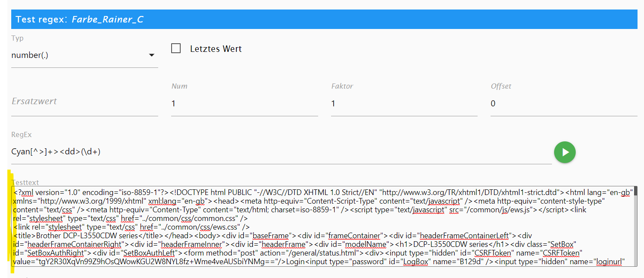Run the regex test with the green play button
The height and width of the screenshot is (278, 644).
[x=565, y=152]
